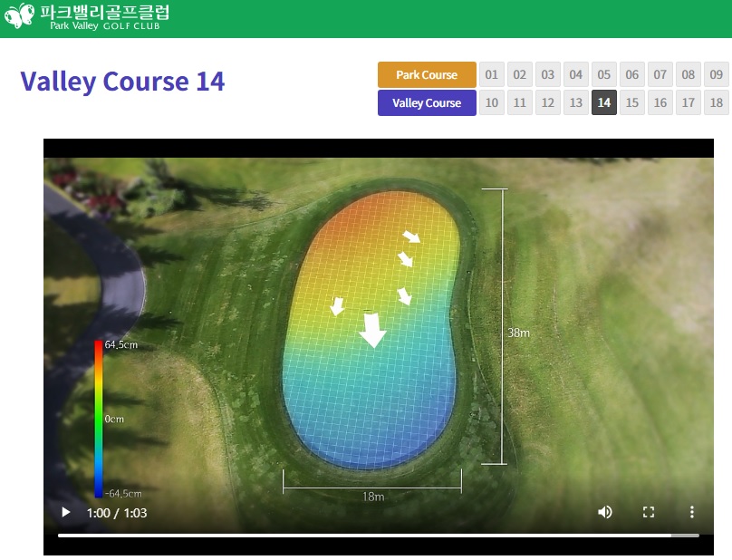Select the Valley Course button

pyautogui.click(x=427, y=102)
